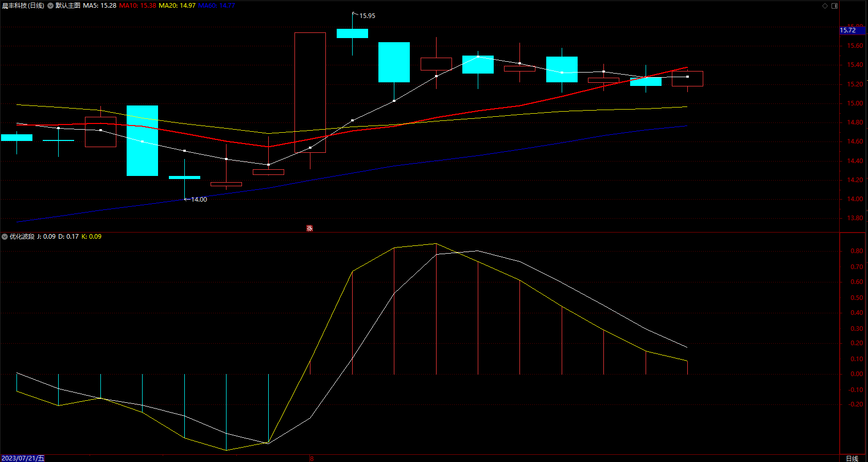Toggle the side panel icon at top right
Image resolution: width=868 pixels, height=462 pixels.
(835, 6)
